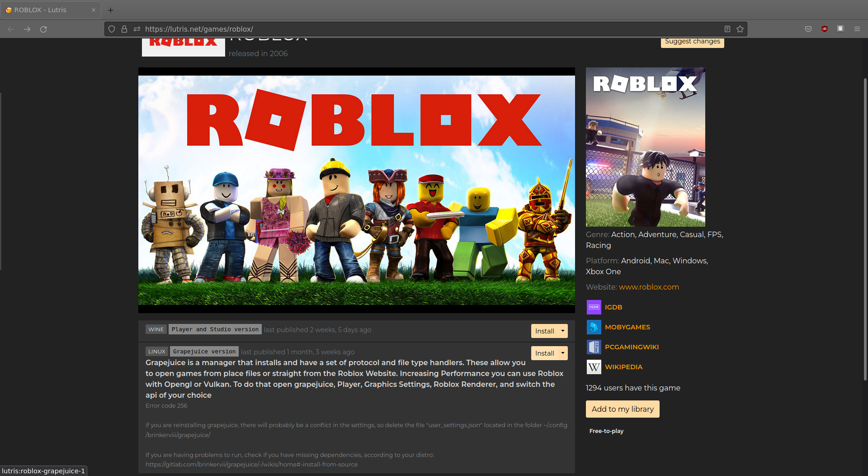Bookmark this page with the star icon
This screenshot has width=868, height=476.
pyautogui.click(x=740, y=29)
